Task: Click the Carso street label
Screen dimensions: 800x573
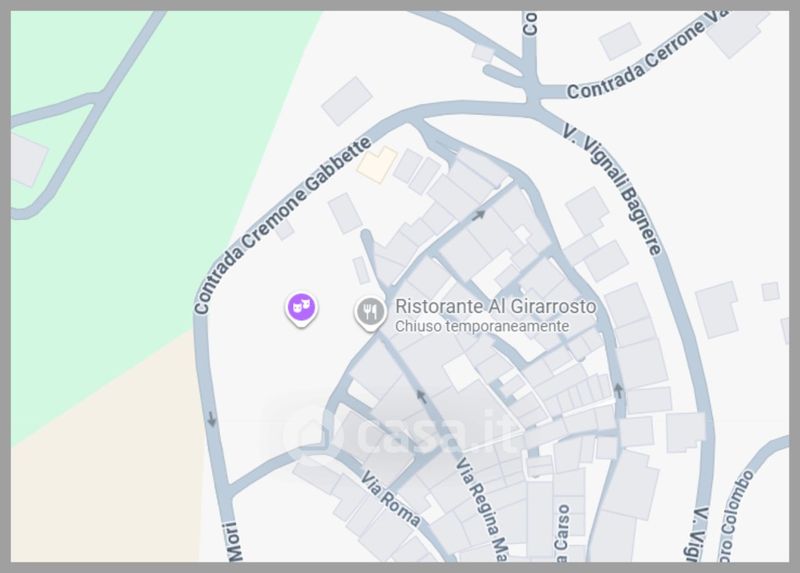Action: click(562, 533)
